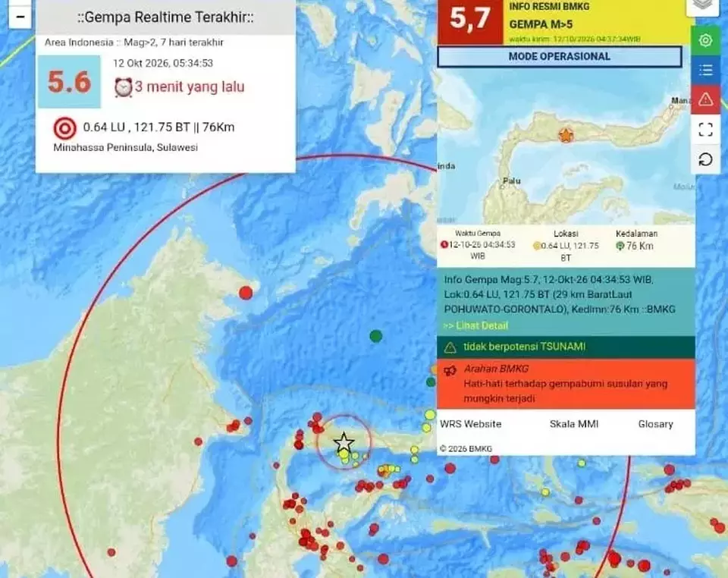Click the tsunami warning triangle icon

coord(450,347)
